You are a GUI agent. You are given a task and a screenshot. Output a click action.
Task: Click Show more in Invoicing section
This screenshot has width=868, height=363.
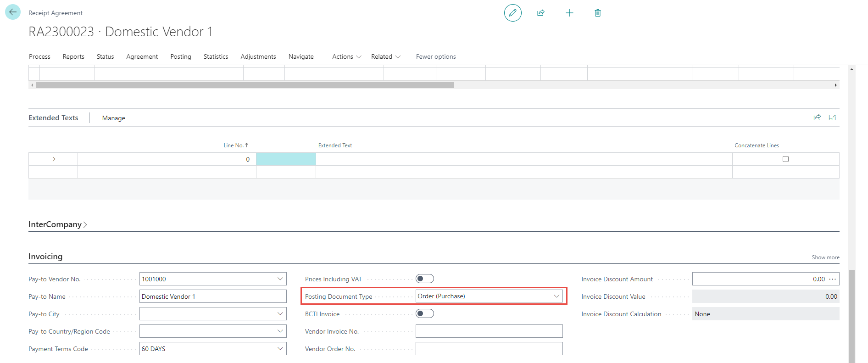tap(825, 257)
